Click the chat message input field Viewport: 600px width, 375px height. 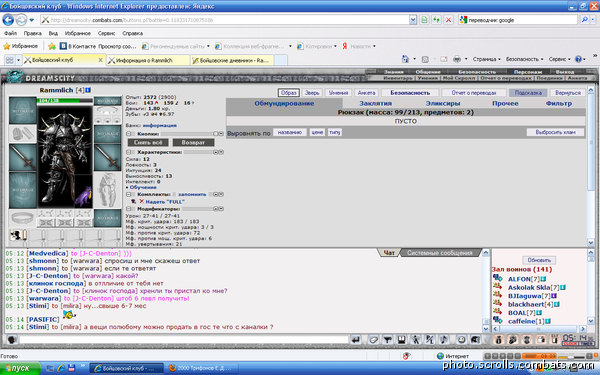[184, 339]
